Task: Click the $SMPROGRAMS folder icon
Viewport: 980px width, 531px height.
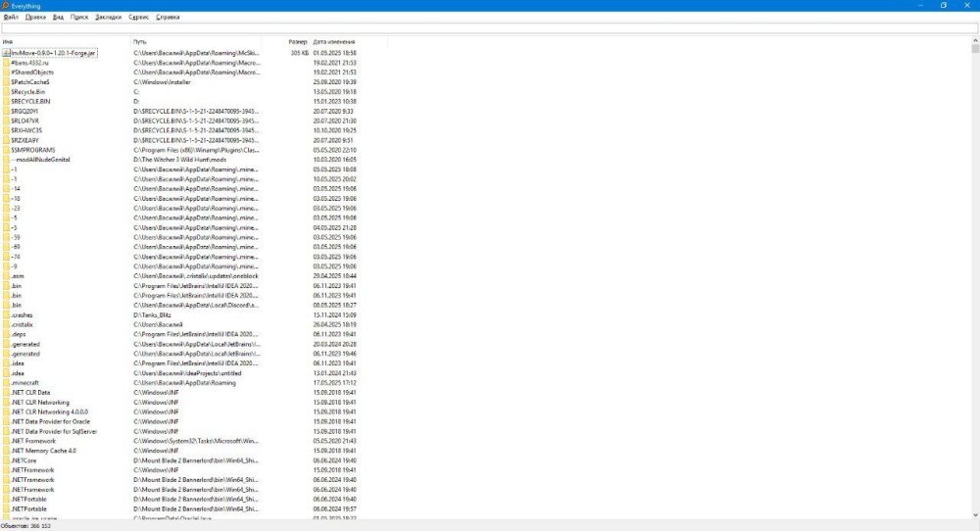Action: point(6,150)
